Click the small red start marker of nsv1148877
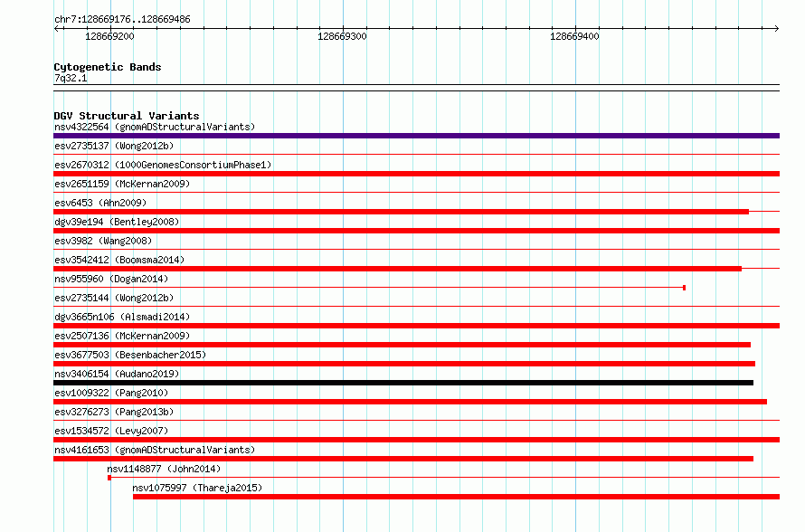This screenshot has height=532, width=805. 109,478
